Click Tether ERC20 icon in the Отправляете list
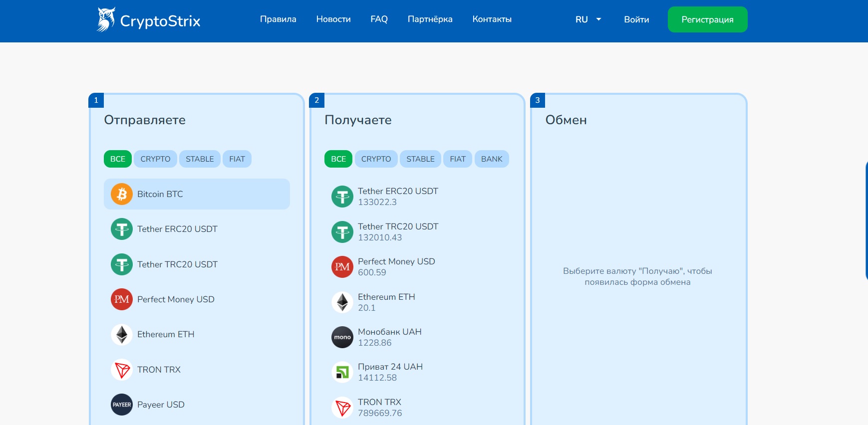Viewport: 868px width, 425px height. 122,229
